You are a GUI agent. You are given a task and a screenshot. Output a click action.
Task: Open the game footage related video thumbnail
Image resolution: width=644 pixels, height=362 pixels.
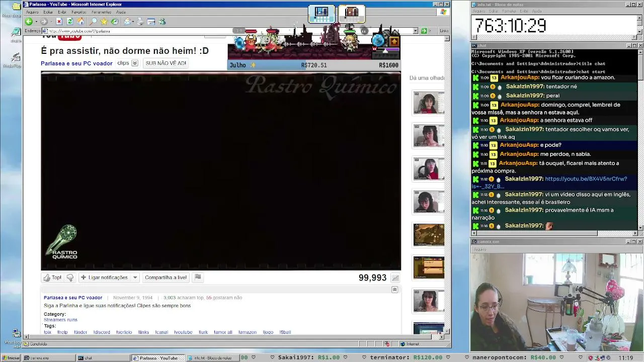coord(429,235)
